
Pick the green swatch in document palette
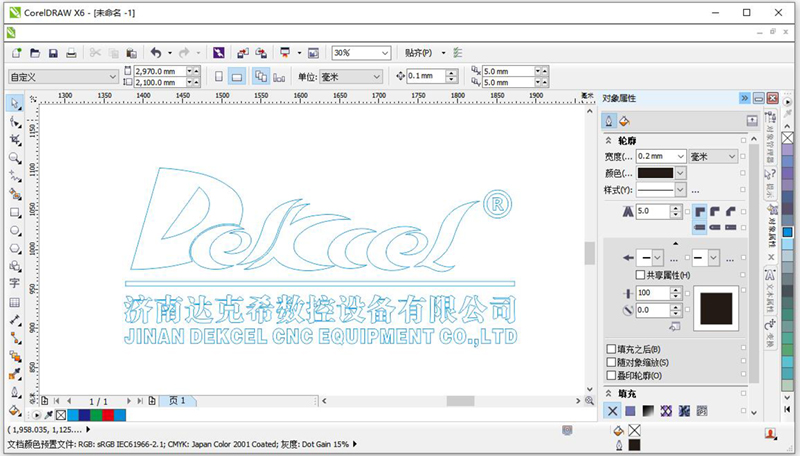pyautogui.click(x=96, y=415)
